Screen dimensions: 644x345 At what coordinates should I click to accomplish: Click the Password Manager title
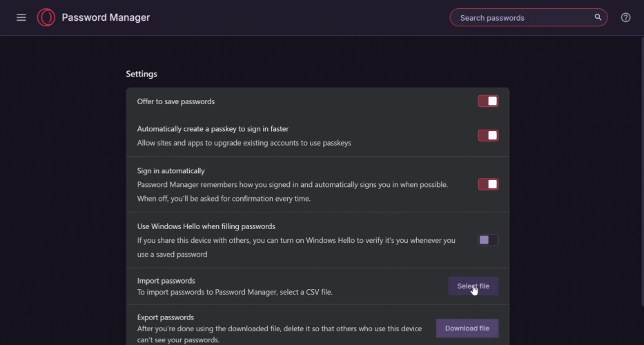[x=106, y=17]
